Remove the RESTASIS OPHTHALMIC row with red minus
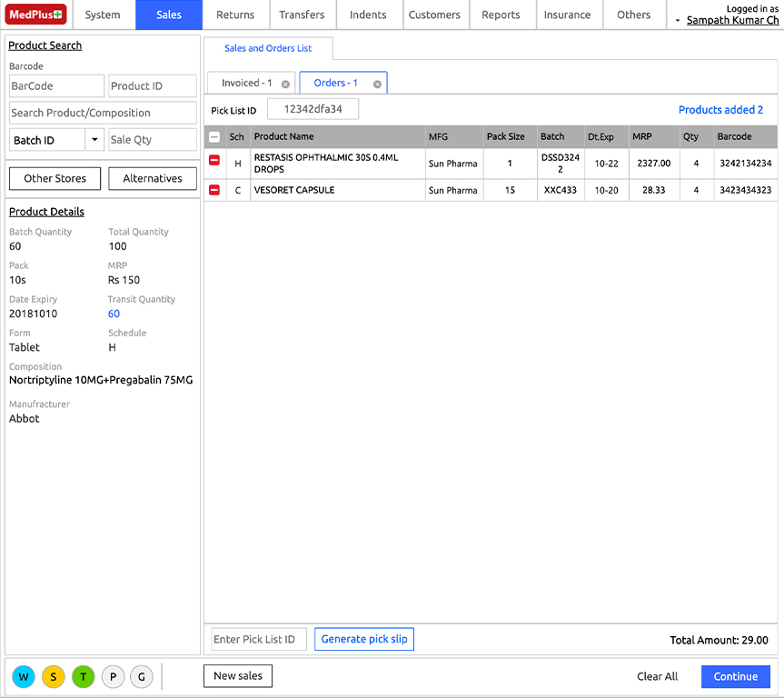This screenshot has height=698, width=784. [214, 160]
